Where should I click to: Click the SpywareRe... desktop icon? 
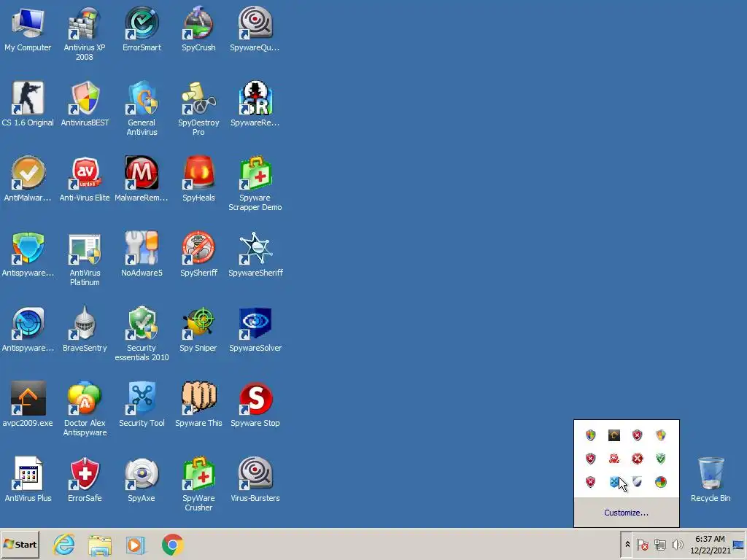[255, 104]
